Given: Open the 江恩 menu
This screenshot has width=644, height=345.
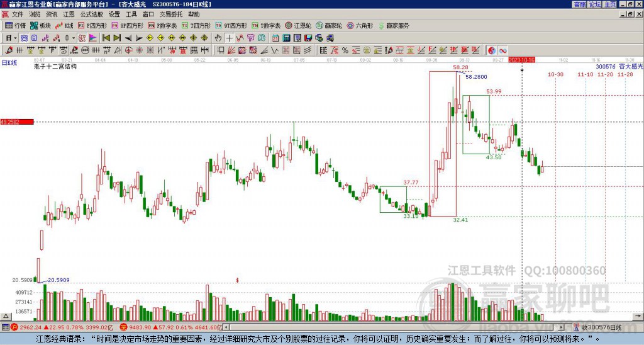Looking at the screenshot, I should tap(69, 14).
